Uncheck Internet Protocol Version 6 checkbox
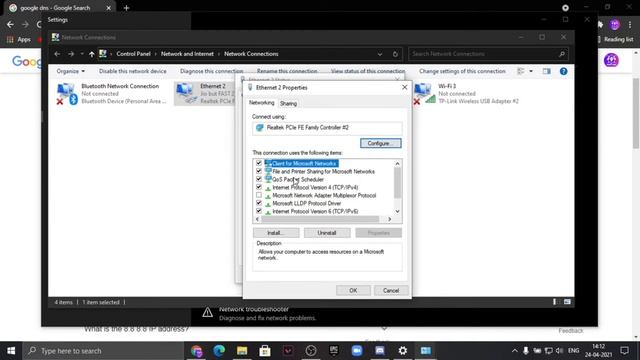Viewport: 640px width, 360px height. click(x=259, y=211)
